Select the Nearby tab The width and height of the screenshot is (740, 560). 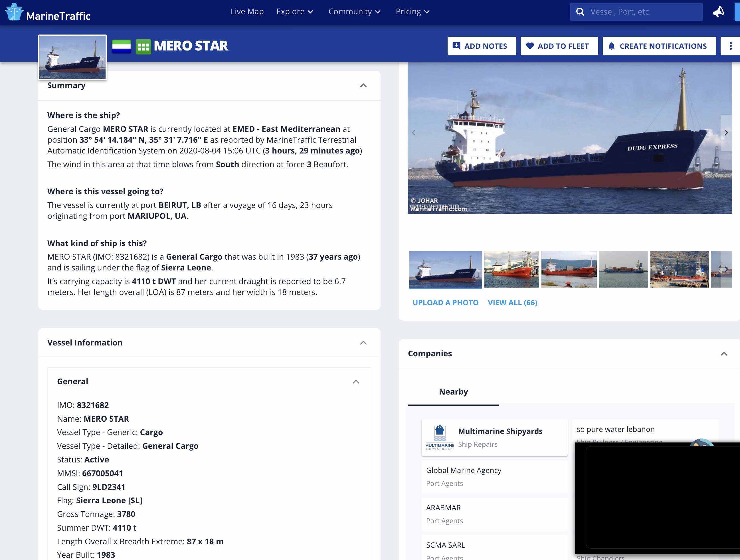click(453, 392)
